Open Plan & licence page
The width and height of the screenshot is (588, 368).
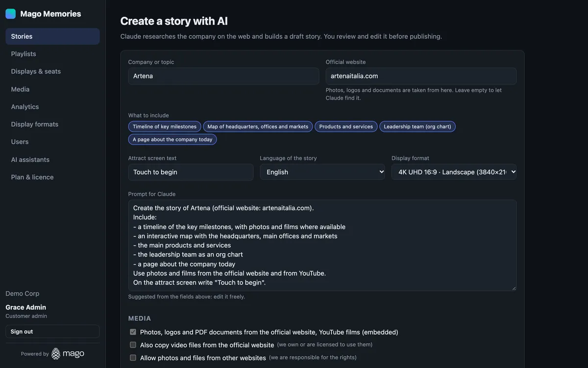(x=52, y=177)
